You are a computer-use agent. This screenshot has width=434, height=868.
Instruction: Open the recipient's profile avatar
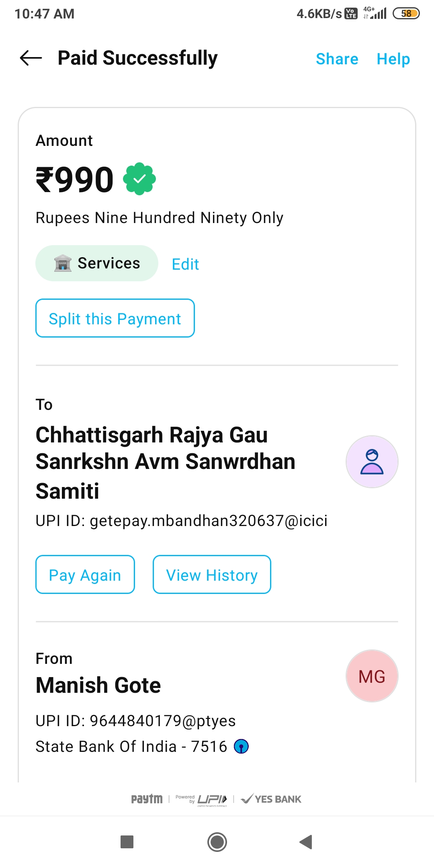(372, 462)
